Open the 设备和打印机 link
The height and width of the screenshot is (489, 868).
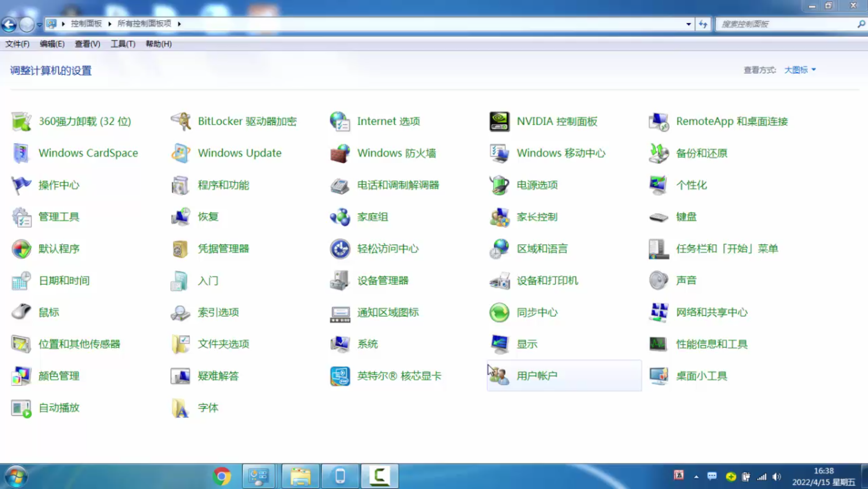547,281
